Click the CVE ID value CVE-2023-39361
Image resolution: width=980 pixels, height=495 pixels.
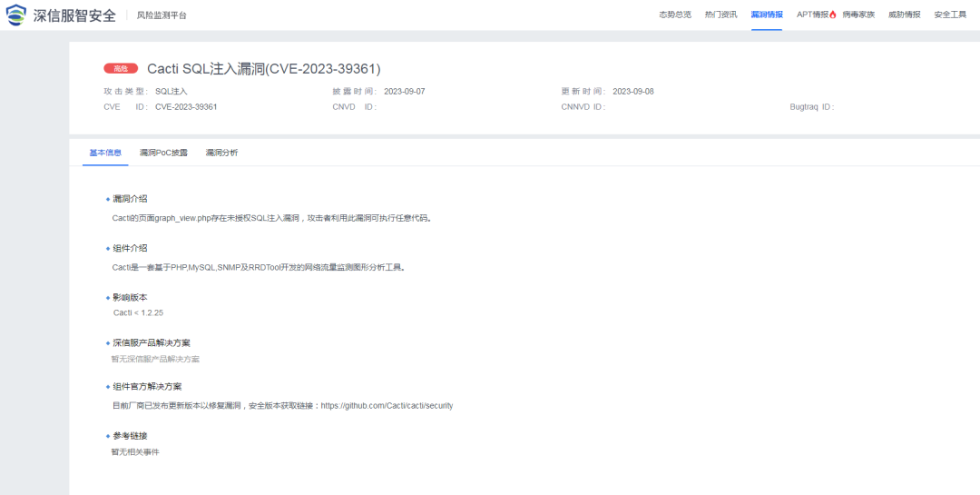(x=186, y=107)
